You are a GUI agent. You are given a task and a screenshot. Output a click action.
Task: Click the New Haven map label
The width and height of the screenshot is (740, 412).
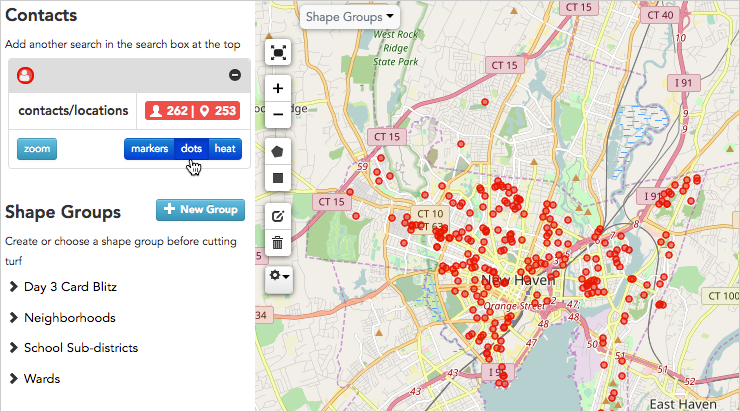518,280
